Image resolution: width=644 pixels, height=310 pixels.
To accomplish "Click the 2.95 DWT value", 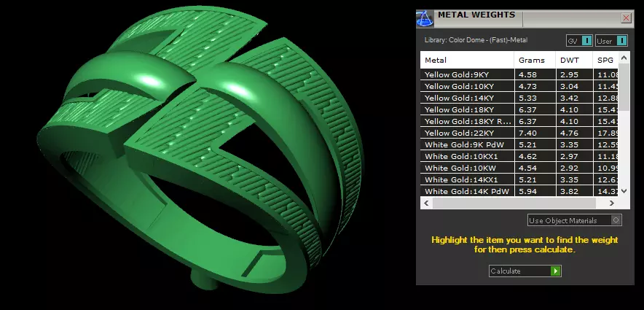I will tap(569, 75).
